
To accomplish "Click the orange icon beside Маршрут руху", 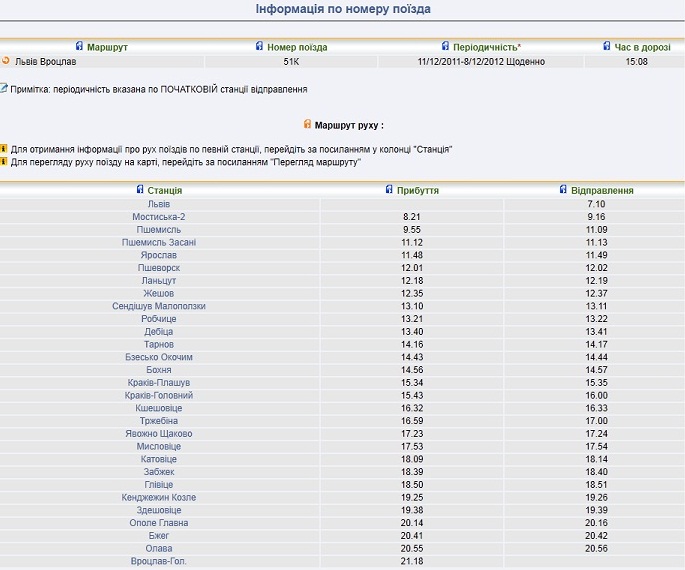I will pyautogui.click(x=307, y=125).
